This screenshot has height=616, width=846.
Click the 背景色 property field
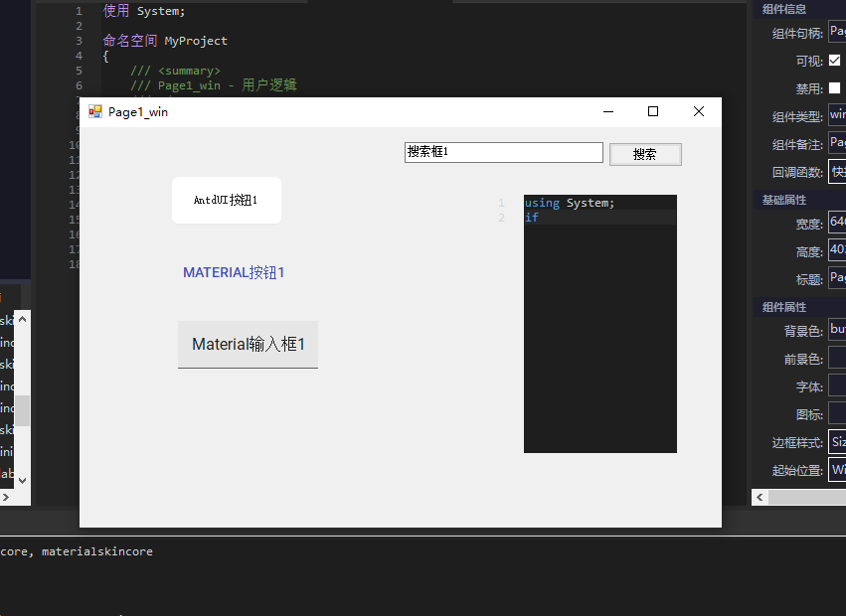point(837,330)
